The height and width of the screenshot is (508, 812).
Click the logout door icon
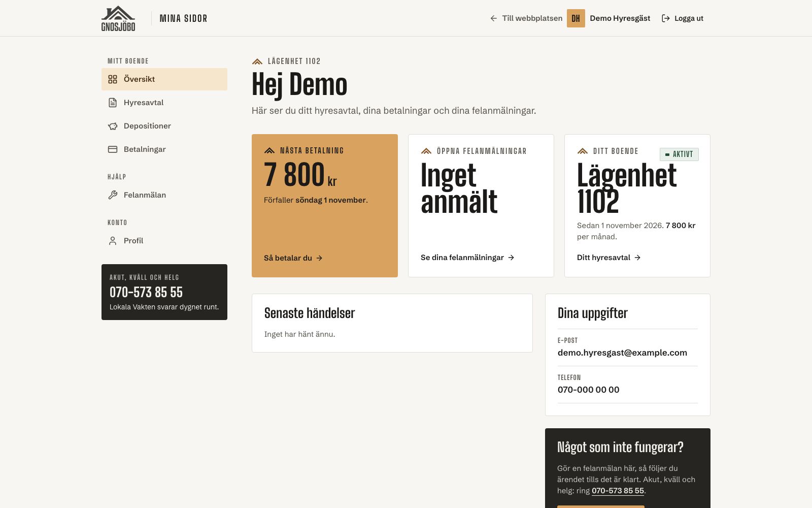click(x=666, y=18)
